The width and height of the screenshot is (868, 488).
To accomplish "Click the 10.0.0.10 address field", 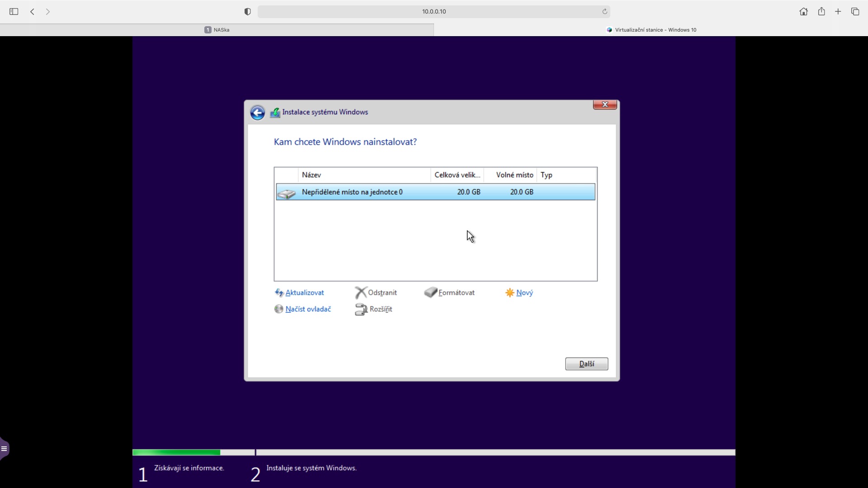I will pyautogui.click(x=434, y=12).
